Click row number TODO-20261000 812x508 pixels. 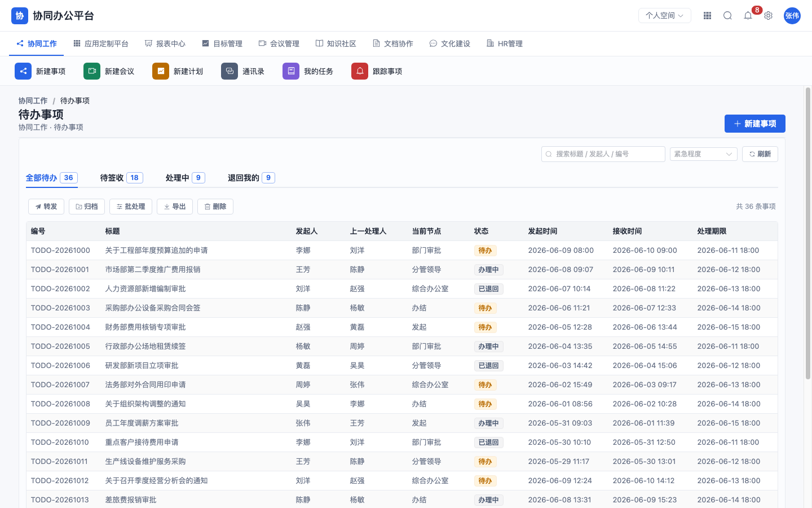[x=60, y=251]
